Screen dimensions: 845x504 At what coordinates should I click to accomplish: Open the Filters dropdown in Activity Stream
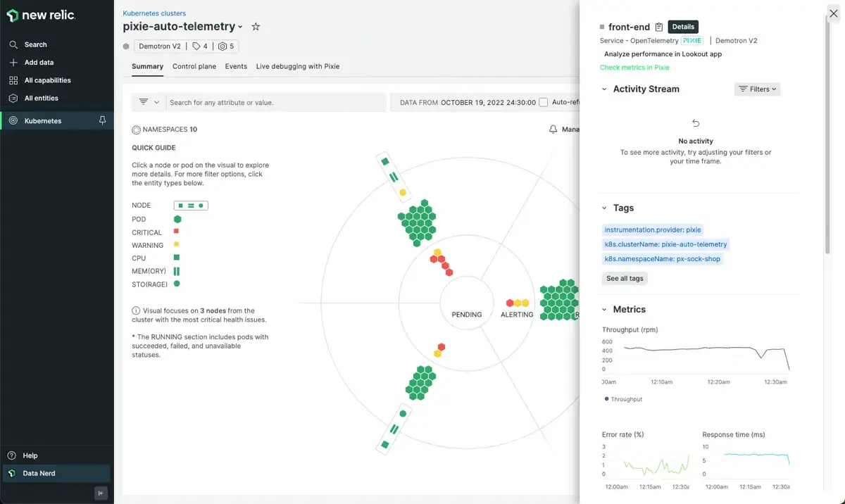tap(757, 89)
